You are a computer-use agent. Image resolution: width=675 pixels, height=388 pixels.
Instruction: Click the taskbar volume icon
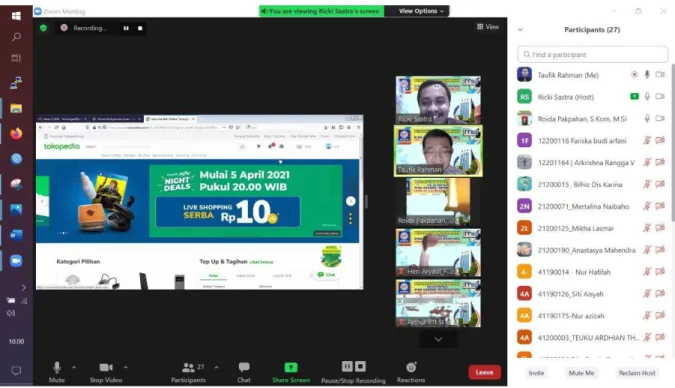point(11,313)
